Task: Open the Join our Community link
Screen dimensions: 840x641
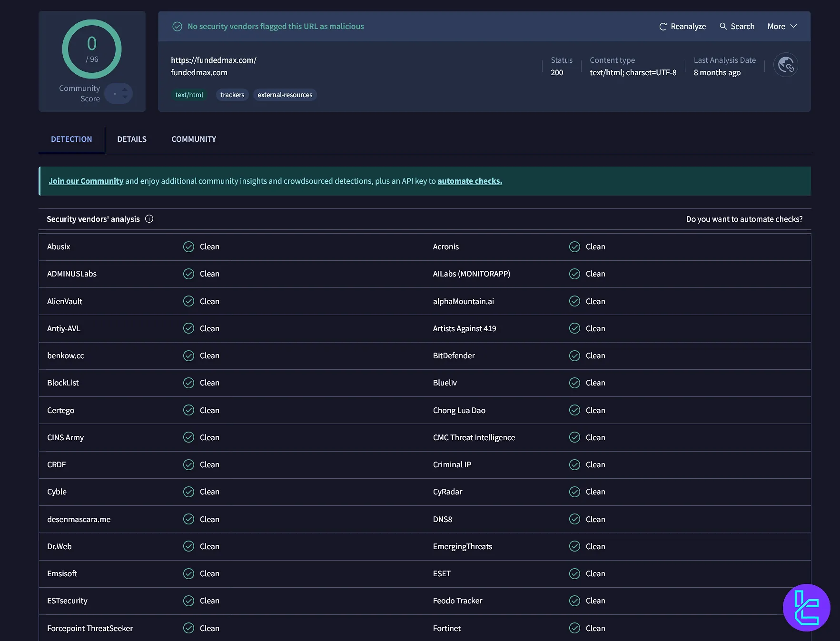Action: (86, 181)
